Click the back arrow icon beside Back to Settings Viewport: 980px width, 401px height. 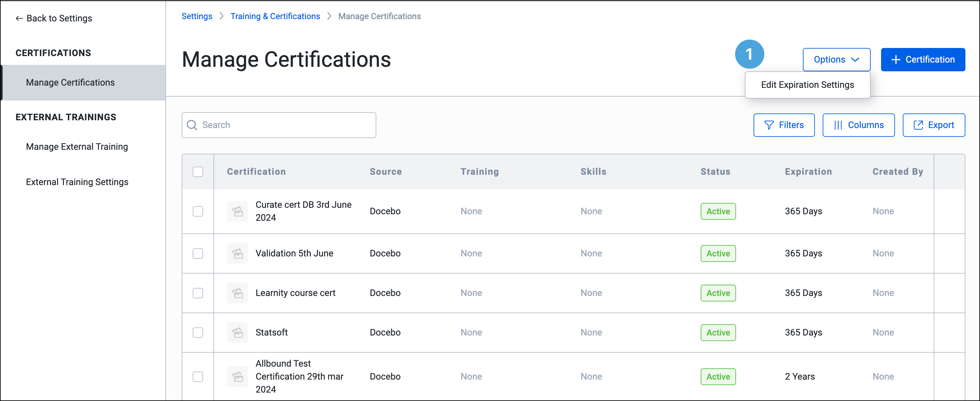(19, 18)
